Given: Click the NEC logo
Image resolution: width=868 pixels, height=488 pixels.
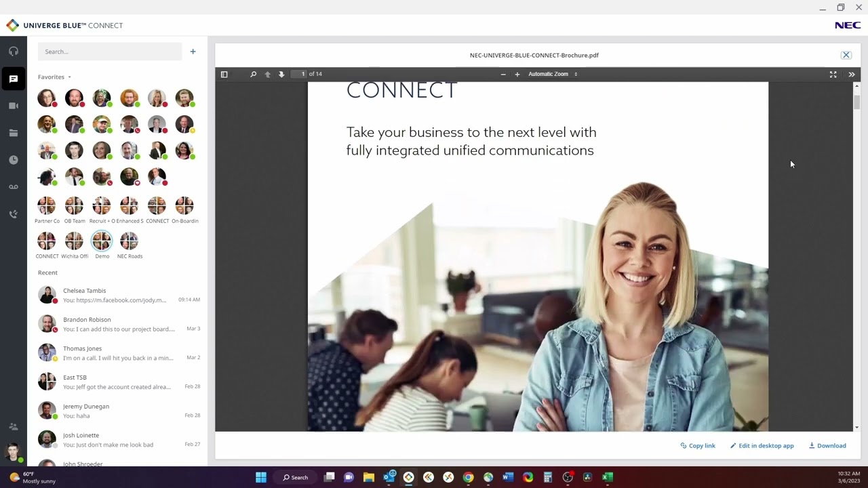Looking at the screenshot, I should coord(848,26).
